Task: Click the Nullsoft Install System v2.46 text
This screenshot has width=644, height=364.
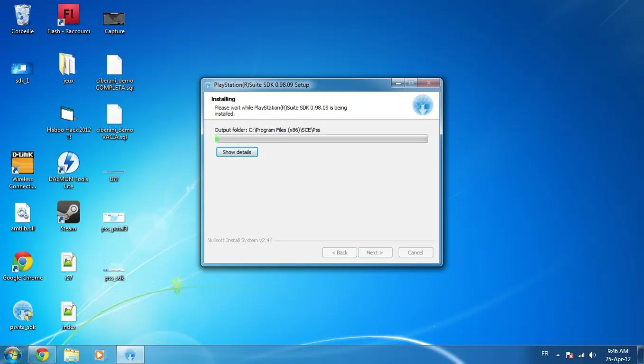Action: (240, 241)
